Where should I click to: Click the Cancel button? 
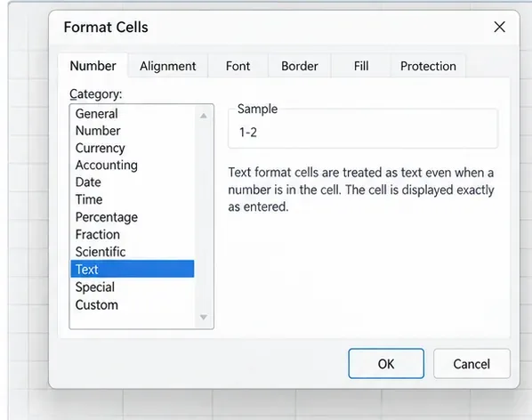[472, 364]
